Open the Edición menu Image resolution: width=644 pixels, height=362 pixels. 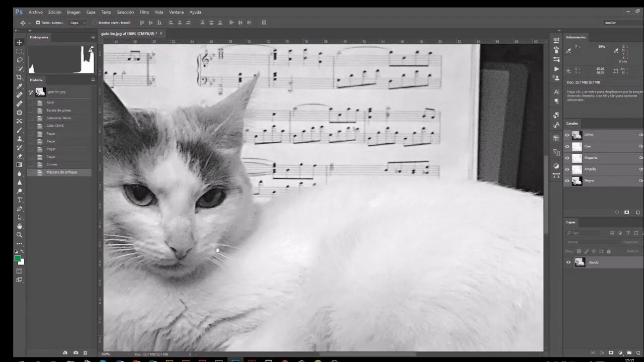coord(55,12)
